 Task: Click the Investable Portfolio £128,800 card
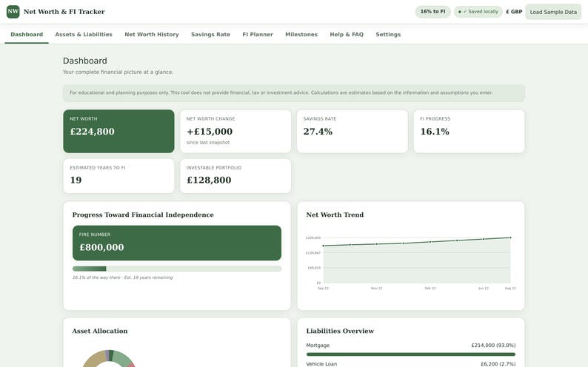235,176
